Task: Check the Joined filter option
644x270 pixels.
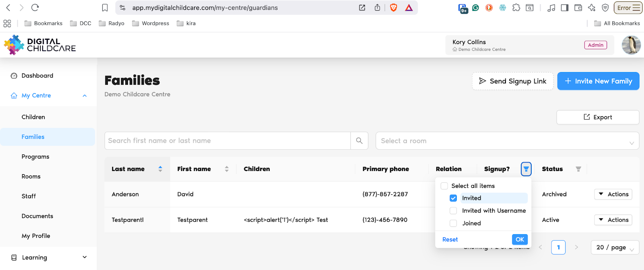Action: pos(453,223)
